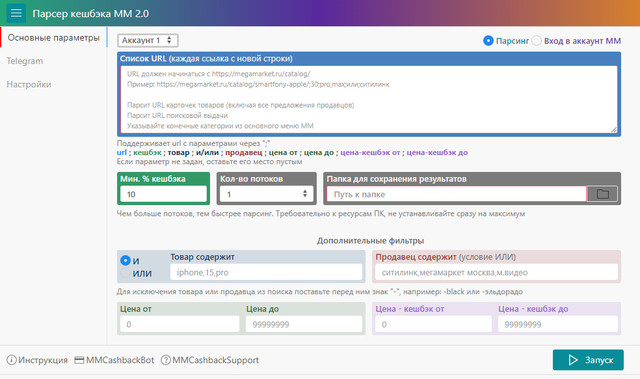The width and height of the screenshot is (640, 379).
Task: Switch to the Telegram tab
Action: pyautogui.click(x=24, y=61)
